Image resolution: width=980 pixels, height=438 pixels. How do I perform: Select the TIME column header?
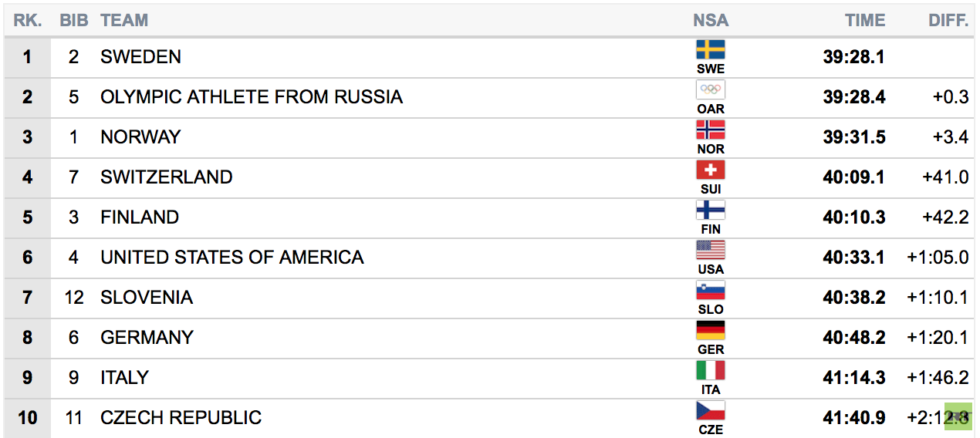(865, 21)
